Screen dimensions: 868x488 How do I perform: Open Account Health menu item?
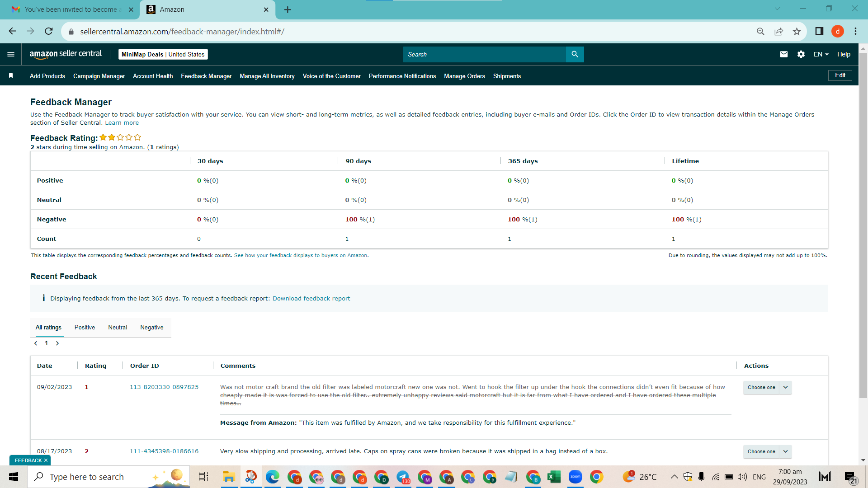(x=153, y=76)
